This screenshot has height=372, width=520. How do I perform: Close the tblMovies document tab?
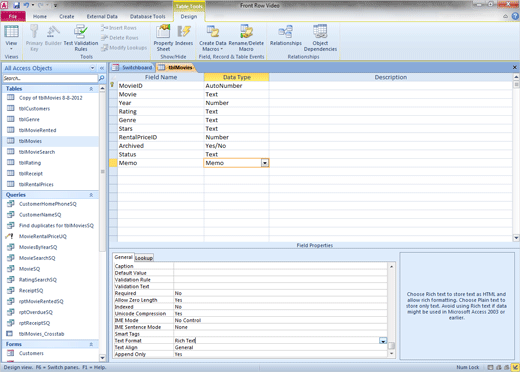pos(515,67)
